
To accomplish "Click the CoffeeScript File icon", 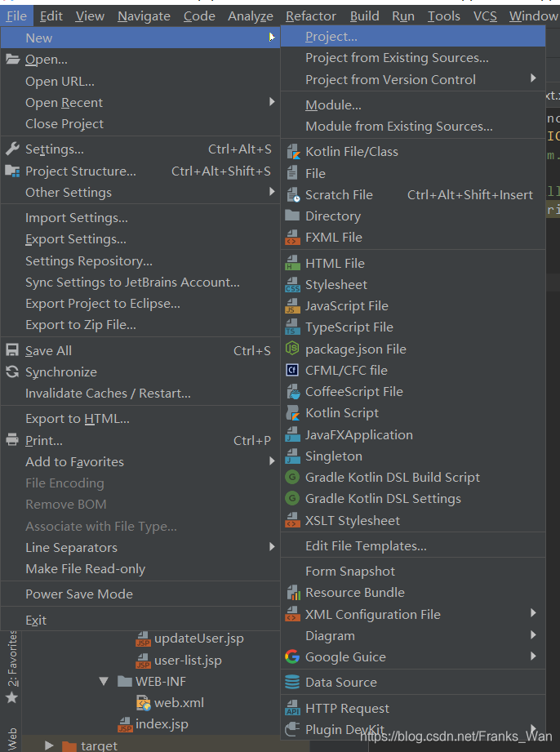I will 292,391.
